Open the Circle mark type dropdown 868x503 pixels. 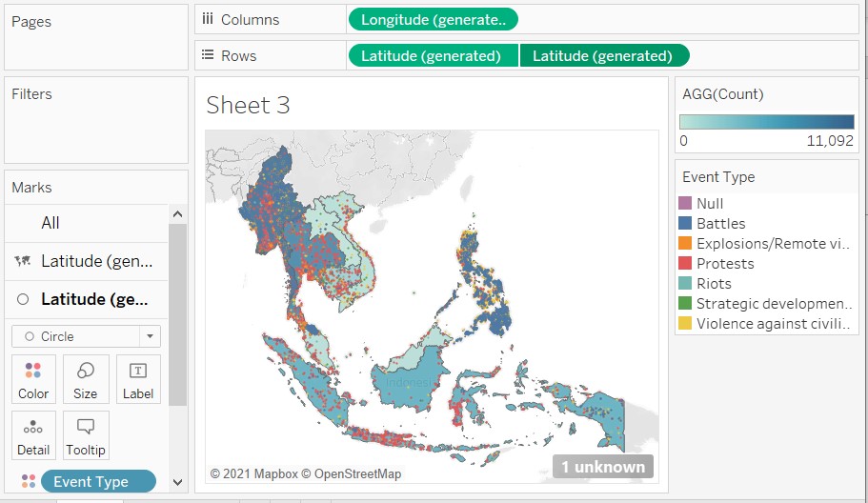coord(150,336)
